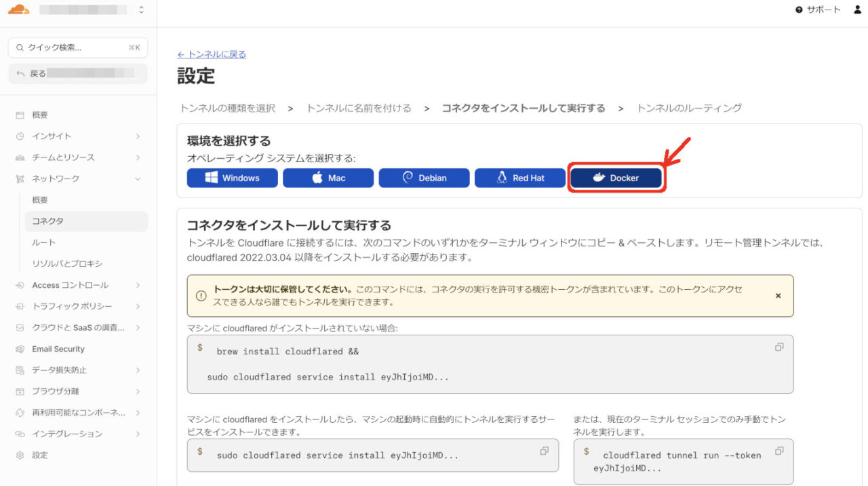868x486 pixels.
Task: Focus the クイック検索 search field
Action: 78,48
